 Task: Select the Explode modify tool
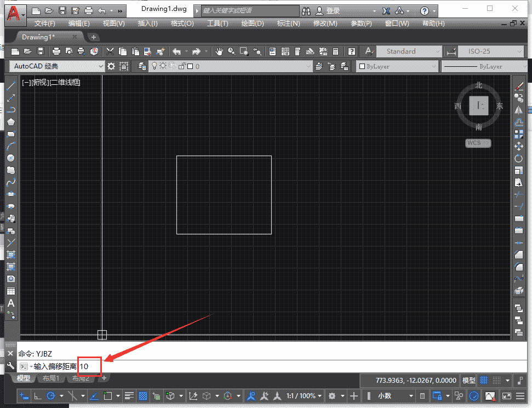[519, 291]
